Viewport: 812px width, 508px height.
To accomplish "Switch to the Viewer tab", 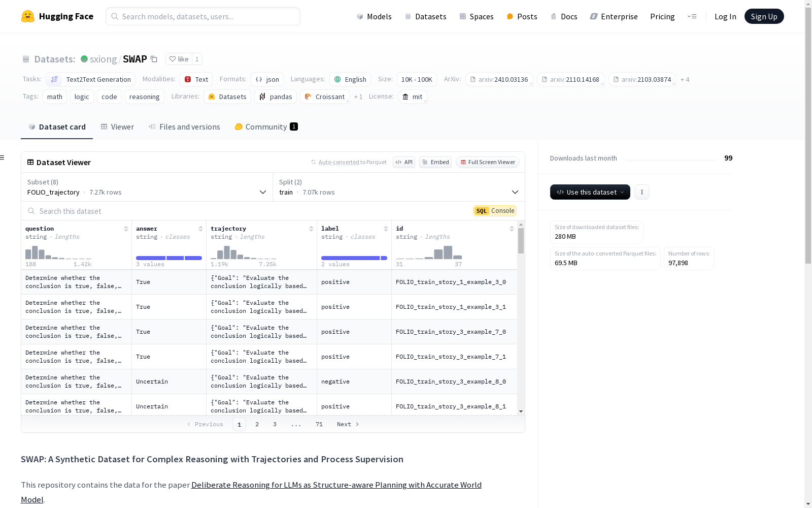I will pos(117,127).
